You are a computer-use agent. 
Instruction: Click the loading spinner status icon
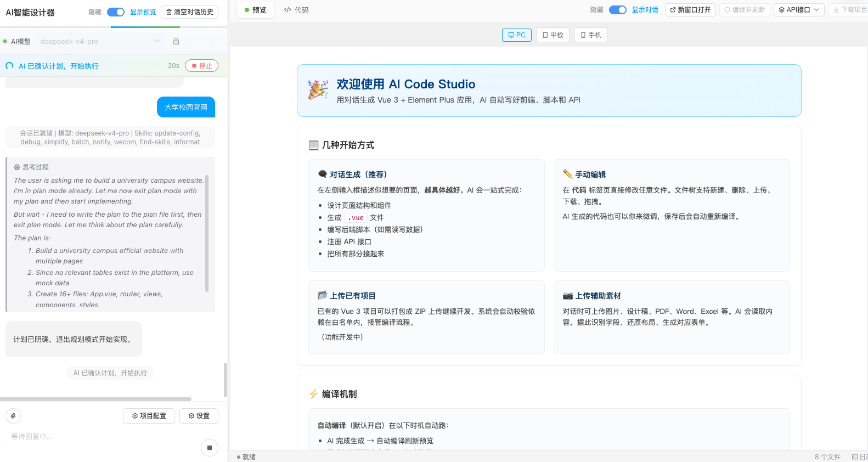(x=9, y=66)
